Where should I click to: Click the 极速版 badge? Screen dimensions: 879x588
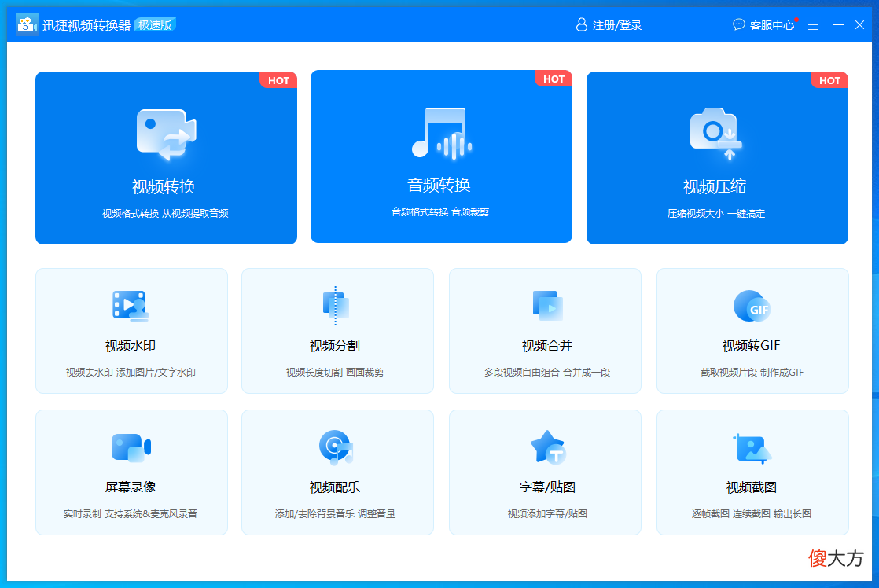[x=156, y=24]
